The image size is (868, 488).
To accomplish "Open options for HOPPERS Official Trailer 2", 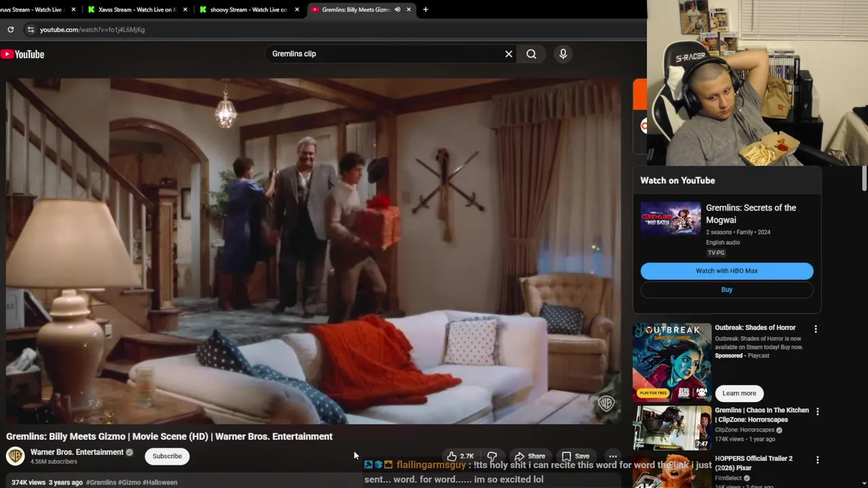I will point(817,460).
